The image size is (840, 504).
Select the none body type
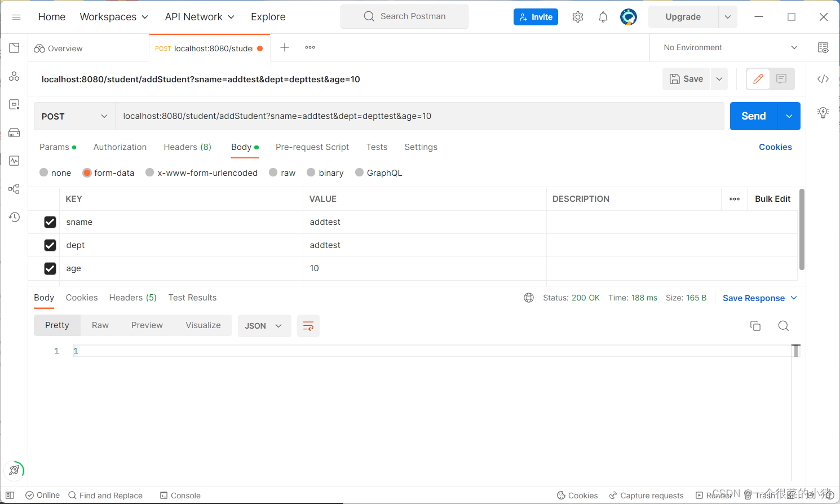44,173
